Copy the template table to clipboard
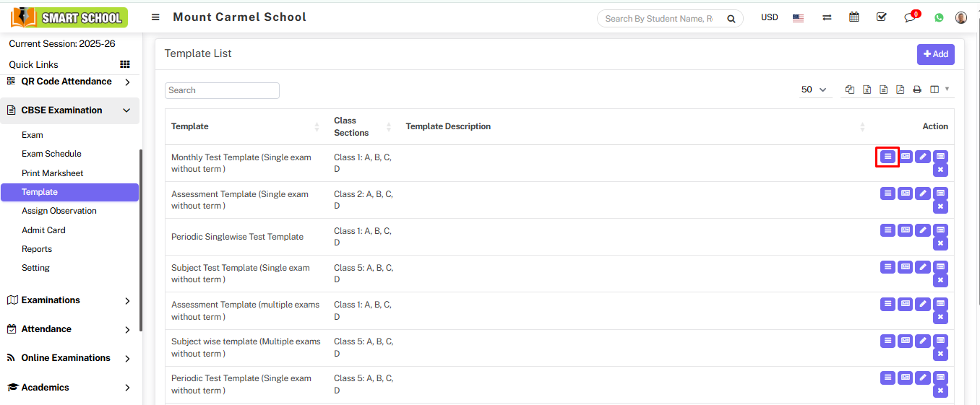The width and height of the screenshot is (980, 405). click(x=850, y=90)
